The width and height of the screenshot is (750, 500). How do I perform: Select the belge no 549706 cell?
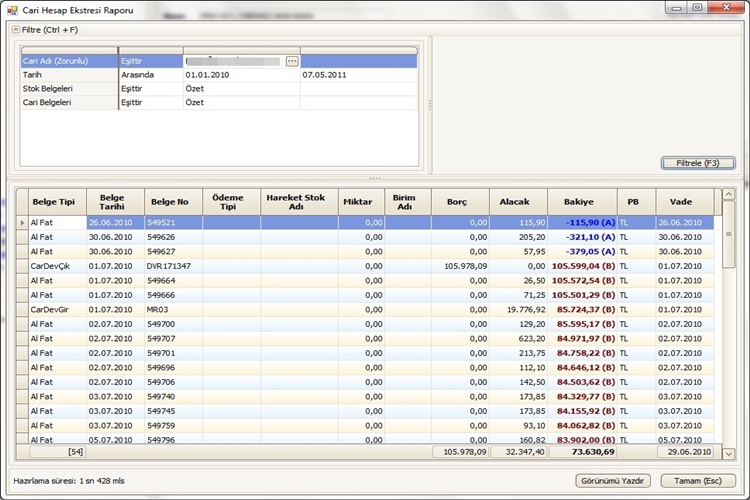[x=173, y=382]
